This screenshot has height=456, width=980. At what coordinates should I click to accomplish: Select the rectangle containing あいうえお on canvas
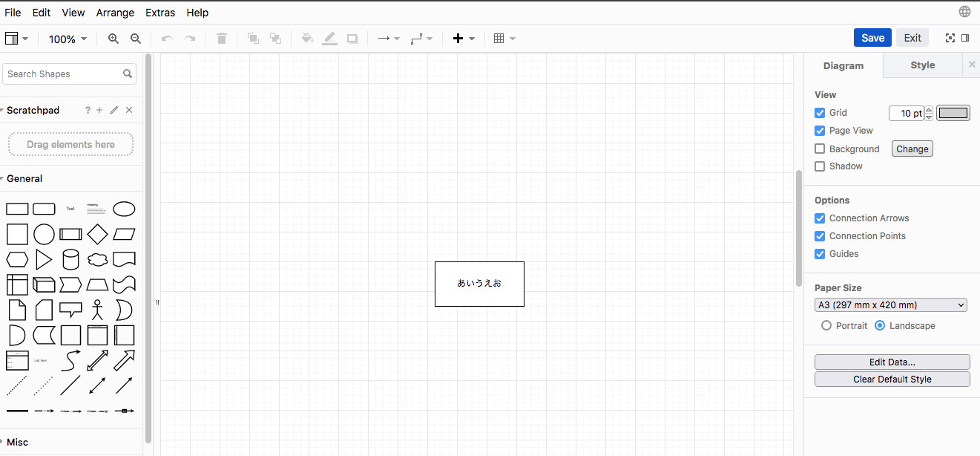click(x=479, y=284)
